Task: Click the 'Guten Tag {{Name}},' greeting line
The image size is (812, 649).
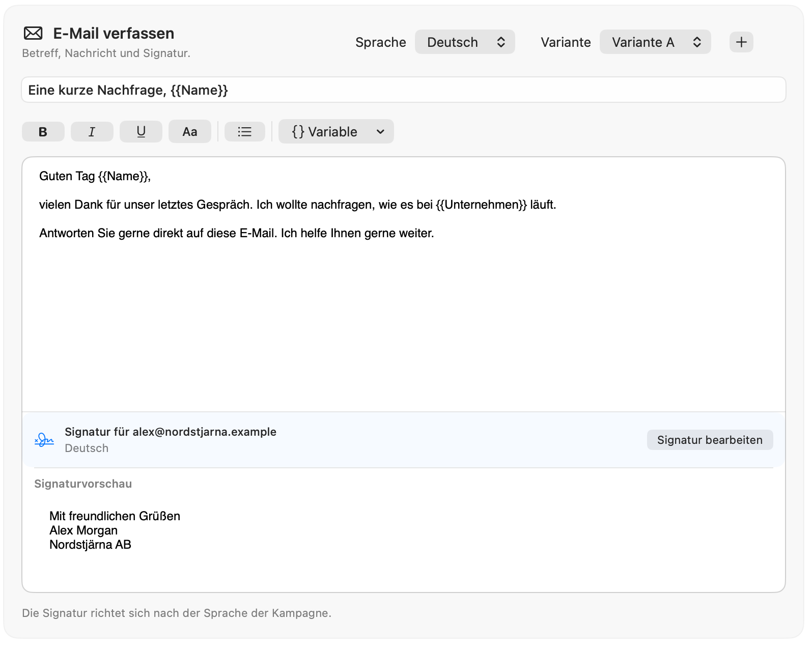Action: tap(95, 176)
